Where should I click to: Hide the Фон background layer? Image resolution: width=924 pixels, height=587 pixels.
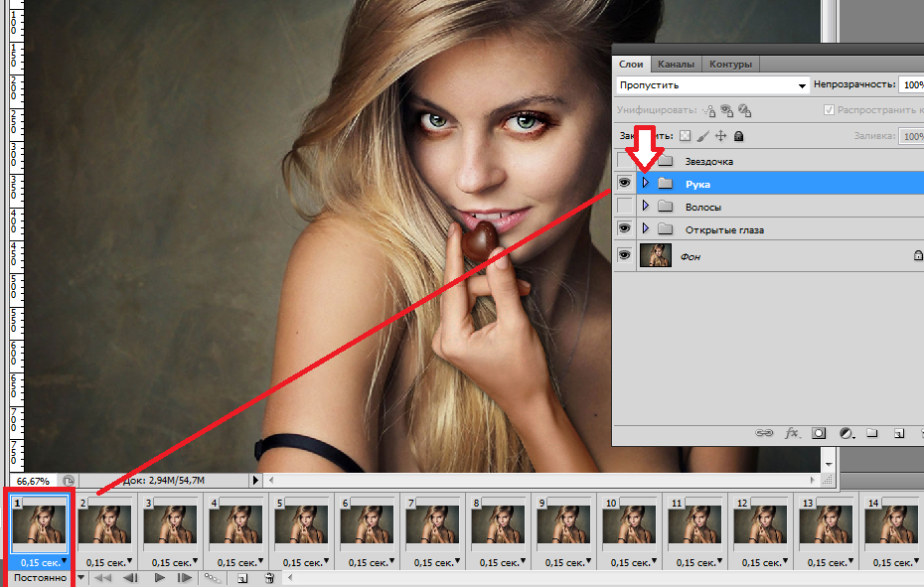click(x=624, y=255)
